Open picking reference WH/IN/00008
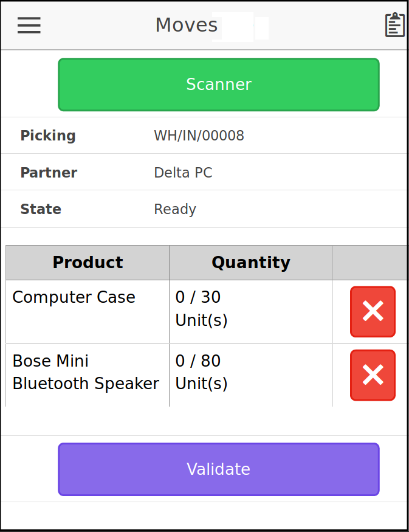 coord(199,136)
